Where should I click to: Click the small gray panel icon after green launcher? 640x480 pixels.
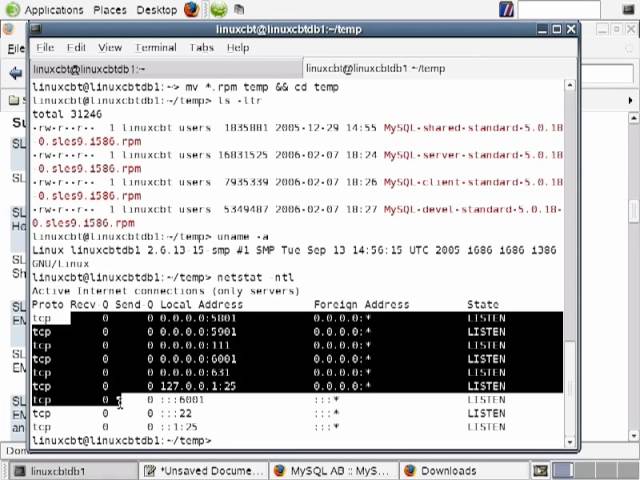239,9
